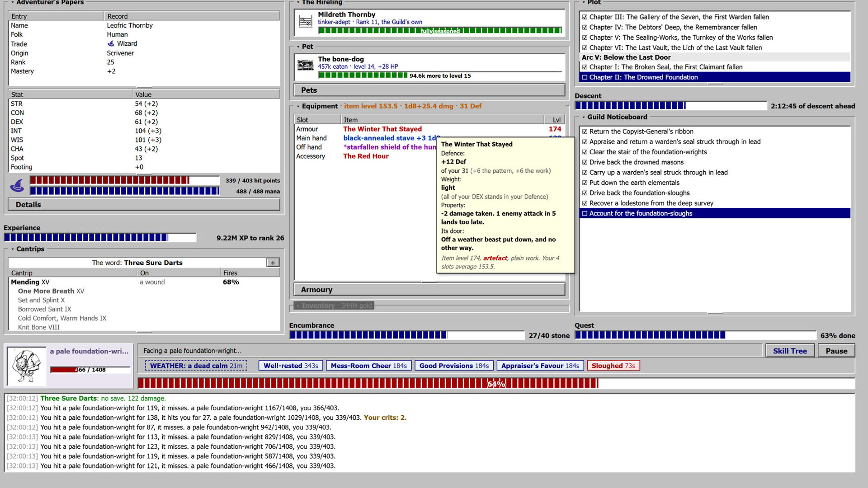Image resolution: width=868 pixels, height=488 pixels.
Task: Pause the game
Action: [836, 351]
